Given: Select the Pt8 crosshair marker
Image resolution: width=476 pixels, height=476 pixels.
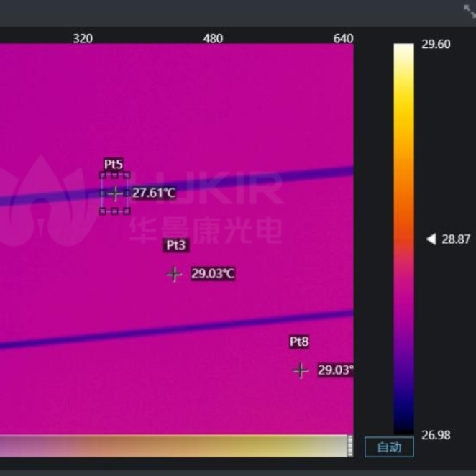Looking at the screenshot, I should tap(301, 370).
